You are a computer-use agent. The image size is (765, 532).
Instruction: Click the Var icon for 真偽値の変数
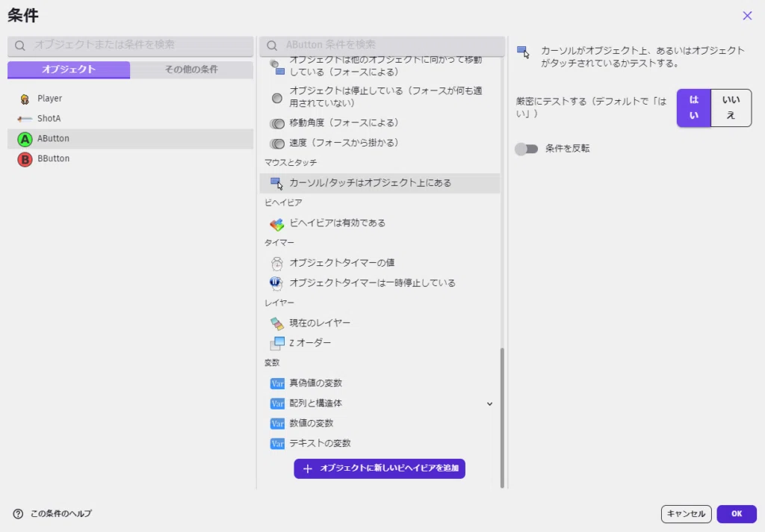point(277,383)
